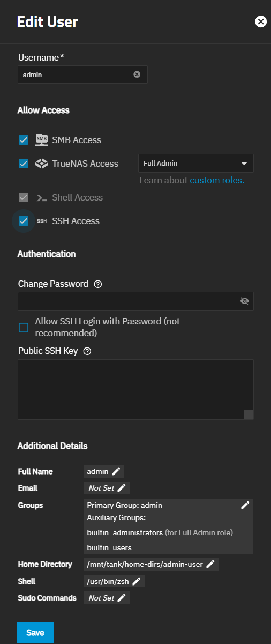Show Change Password help tooltip
This screenshot has width=271, height=644.
click(97, 284)
